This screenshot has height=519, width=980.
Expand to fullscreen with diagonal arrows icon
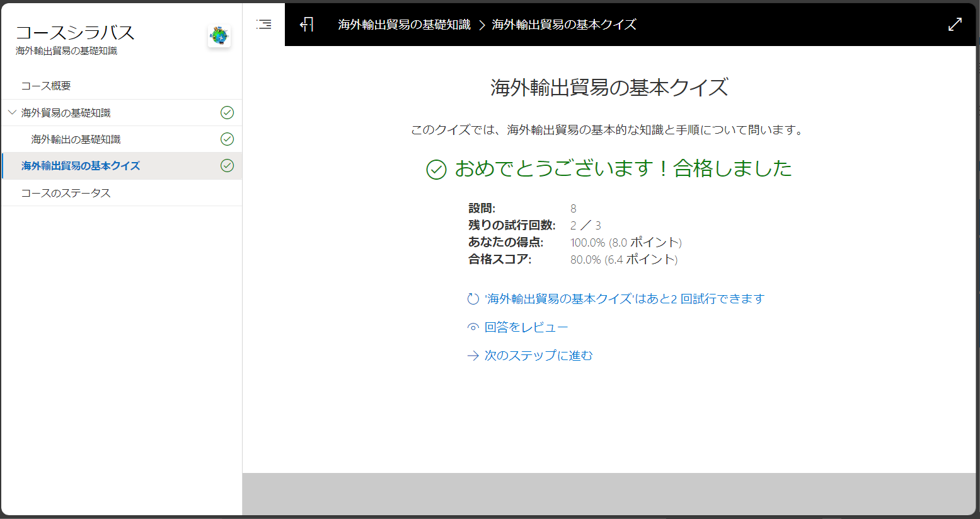(x=955, y=25)
